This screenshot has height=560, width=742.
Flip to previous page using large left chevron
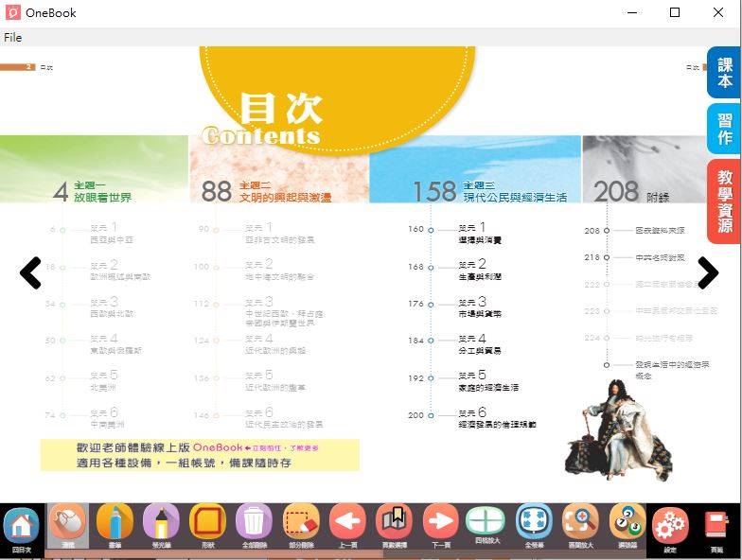31,272
